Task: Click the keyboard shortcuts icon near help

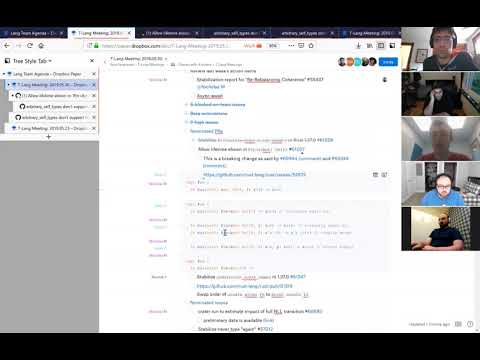Action: click(458, 324)
